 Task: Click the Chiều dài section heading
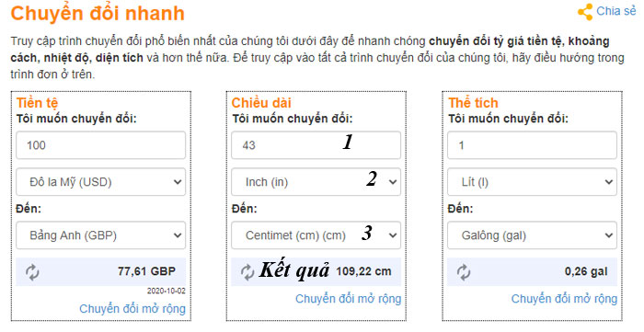coord(261,103)
